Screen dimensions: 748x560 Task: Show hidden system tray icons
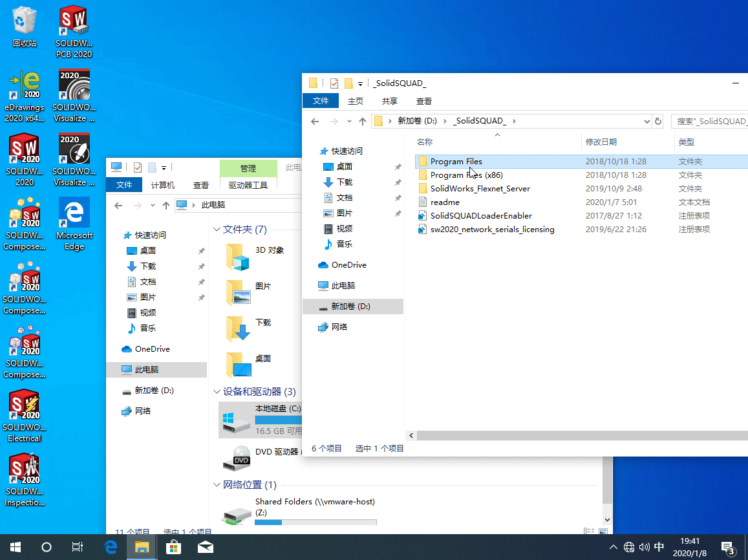tap(614, 547)
